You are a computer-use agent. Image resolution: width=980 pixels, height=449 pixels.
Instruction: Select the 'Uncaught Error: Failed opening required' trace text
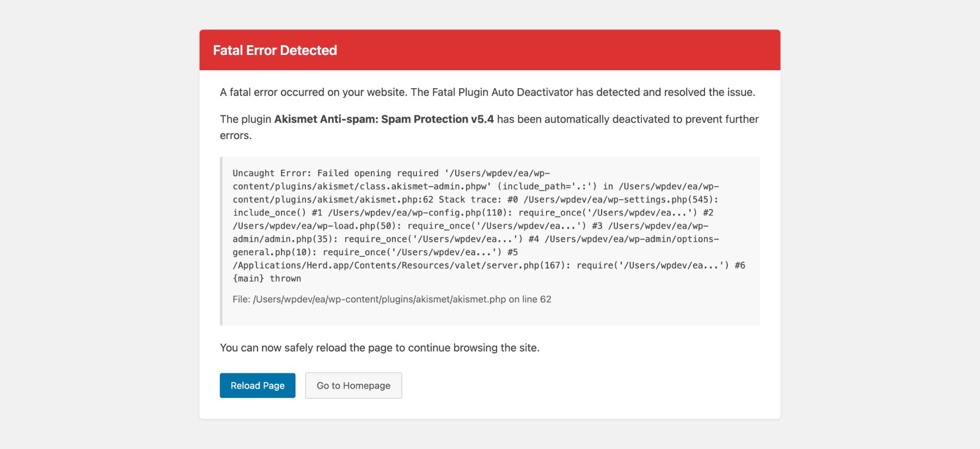(335, 173)
